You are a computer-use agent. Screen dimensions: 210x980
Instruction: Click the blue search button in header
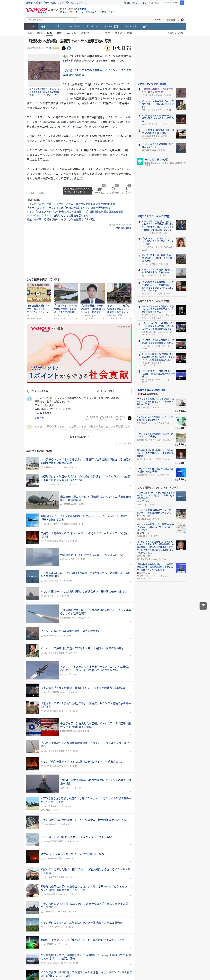(x=182, y=3)
